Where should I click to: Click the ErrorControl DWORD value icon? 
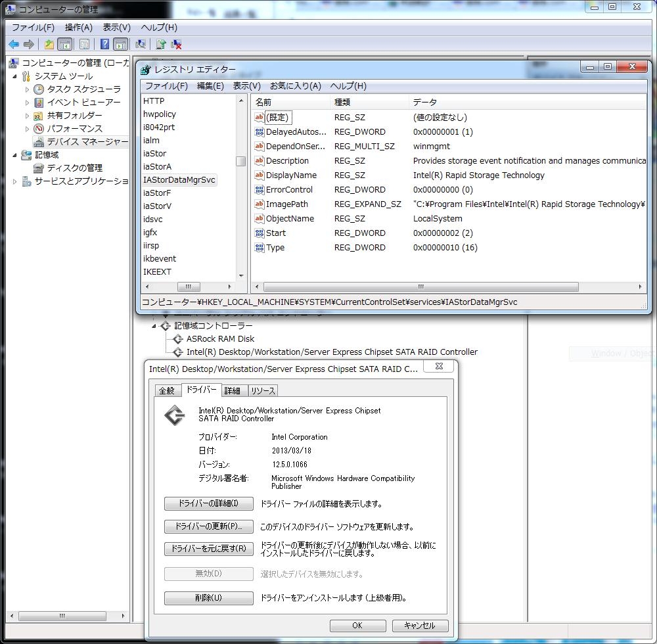click(x=260, y=190)
